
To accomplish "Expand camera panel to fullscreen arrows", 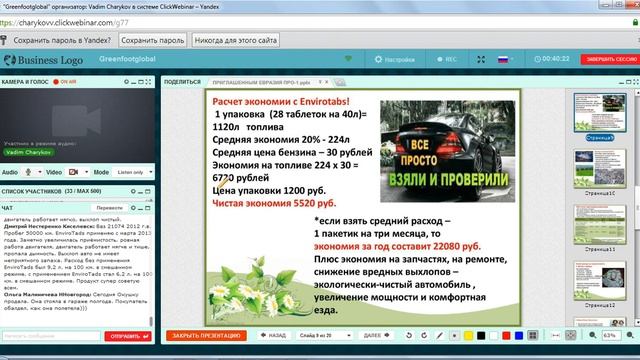I will click(x=148, y=82).
